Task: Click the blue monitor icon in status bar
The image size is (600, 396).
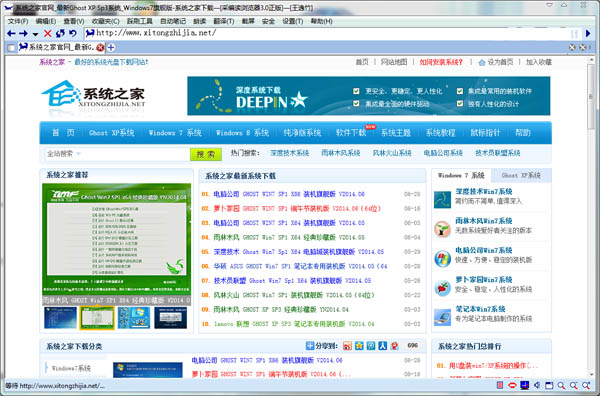Action: click(x=524, y=385)
